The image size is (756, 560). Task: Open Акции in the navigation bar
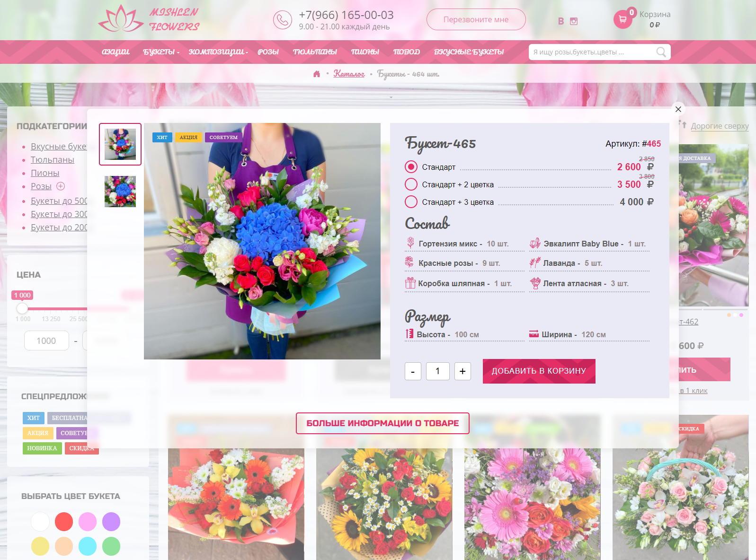tap(116, 52)
